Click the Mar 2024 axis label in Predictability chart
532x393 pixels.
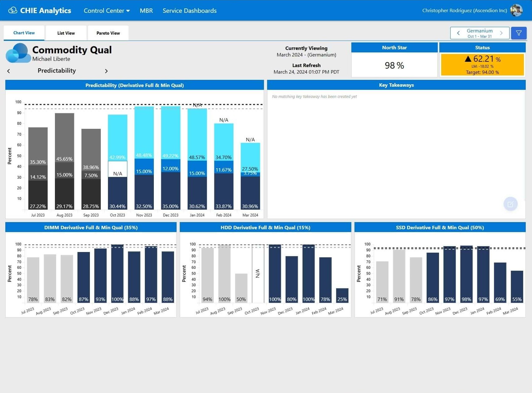point(250,215)
